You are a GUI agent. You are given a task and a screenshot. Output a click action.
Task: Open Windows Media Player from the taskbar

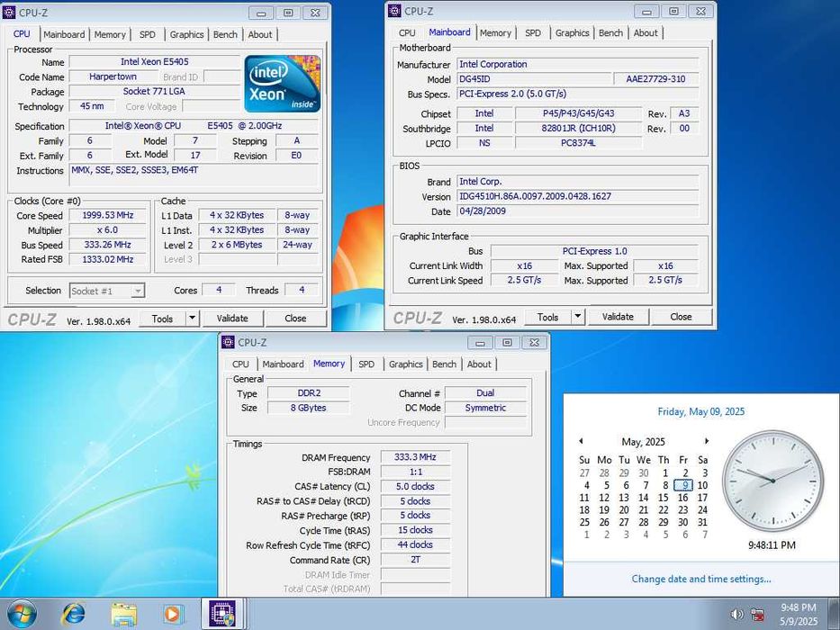[x=172, y=614]
